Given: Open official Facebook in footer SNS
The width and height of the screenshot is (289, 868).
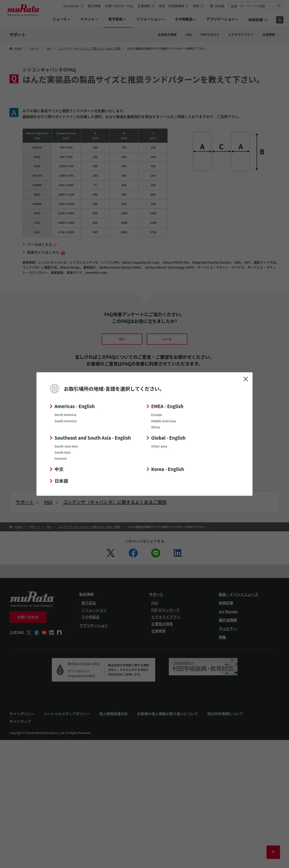Looking at the screenshot, I should point(36,633).
